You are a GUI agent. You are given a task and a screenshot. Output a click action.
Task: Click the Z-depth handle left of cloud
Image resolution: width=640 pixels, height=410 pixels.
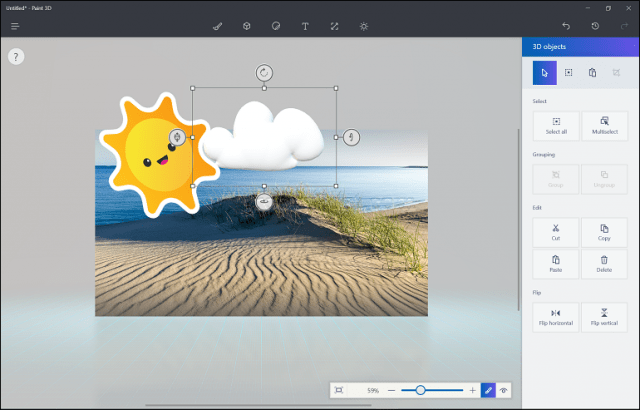pos(177,137)
